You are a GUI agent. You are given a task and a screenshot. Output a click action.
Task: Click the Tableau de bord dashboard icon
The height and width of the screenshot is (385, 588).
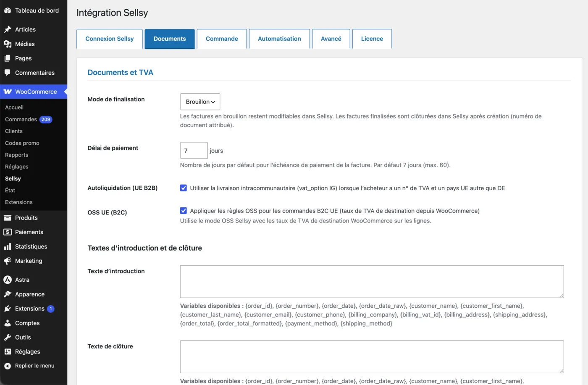tap(8, 10)
